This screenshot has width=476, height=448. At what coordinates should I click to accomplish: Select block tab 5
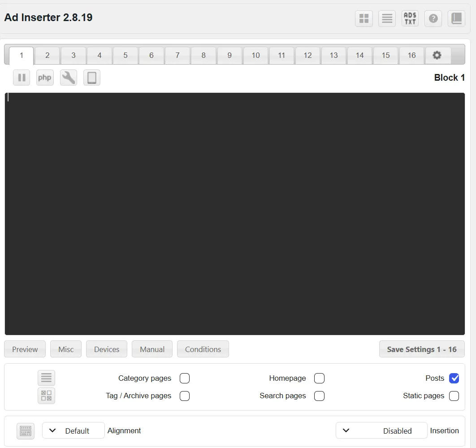(x=125, y=55)
